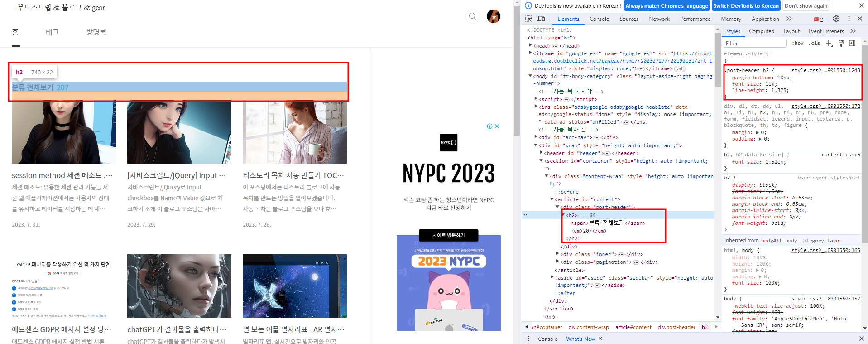This screenshot has height=344, width=868.
Task: Select the Event Listeners sidebar tab
Action: pos(826,31)
